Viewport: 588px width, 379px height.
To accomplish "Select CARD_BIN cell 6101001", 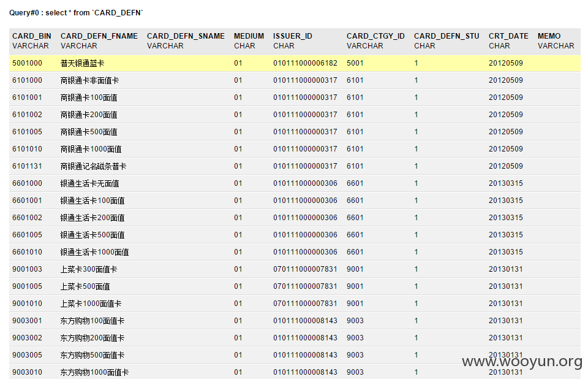I will (x=27, y=98).
